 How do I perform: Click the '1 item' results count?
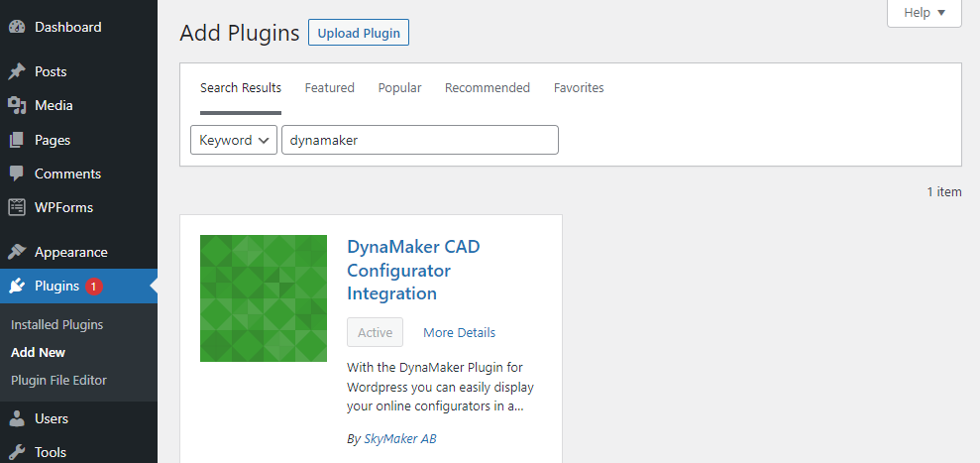coord(944,192)
